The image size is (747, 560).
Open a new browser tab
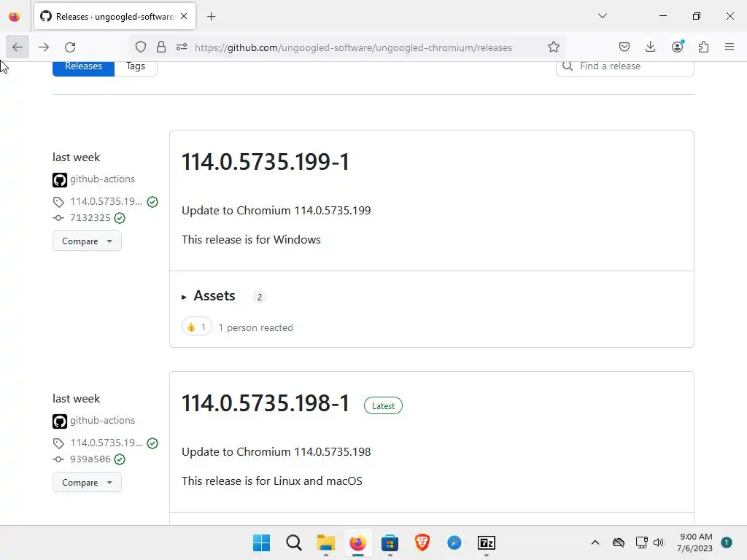[x=212, y=17]
